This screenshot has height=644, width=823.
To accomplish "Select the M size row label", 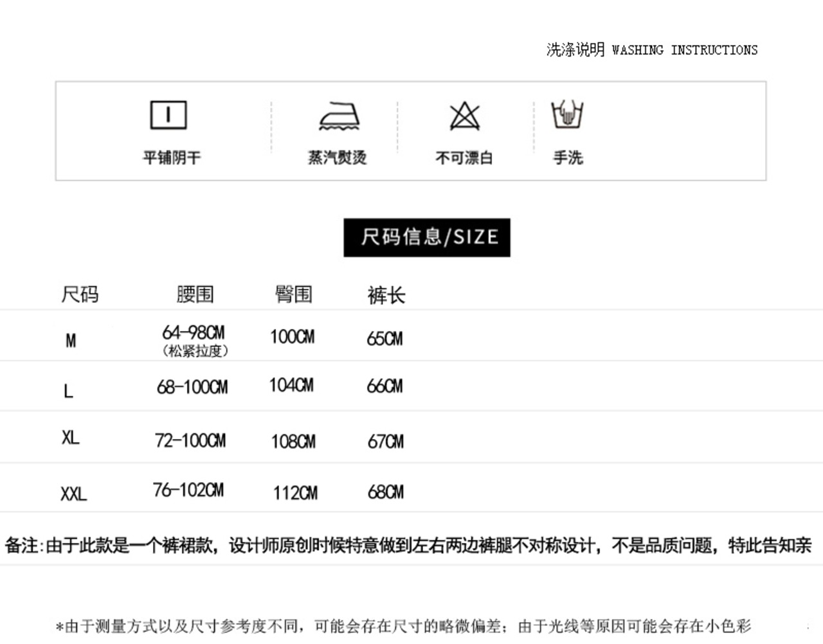I will coord(71,341).
